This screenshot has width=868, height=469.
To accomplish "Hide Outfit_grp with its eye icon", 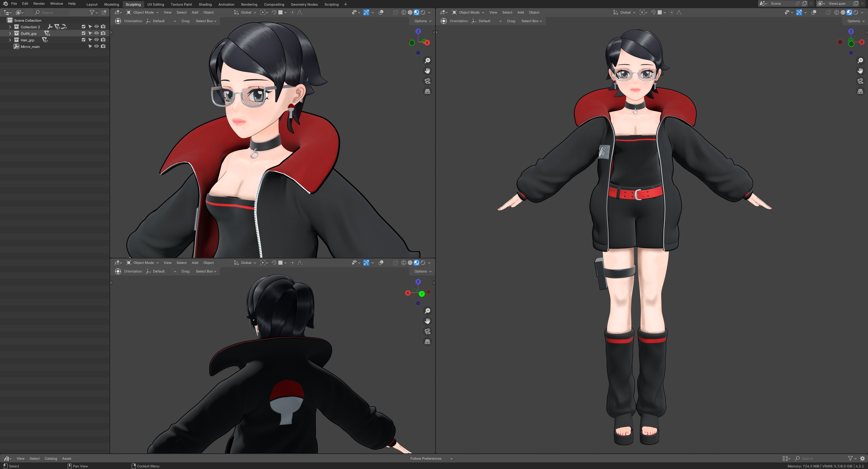I will (x=96, y=33).
